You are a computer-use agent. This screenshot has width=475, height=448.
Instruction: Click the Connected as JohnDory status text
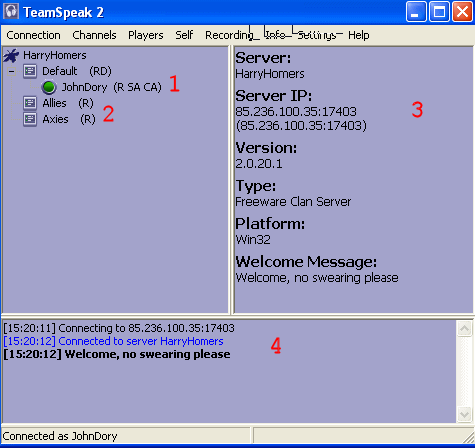click(60, 436)
